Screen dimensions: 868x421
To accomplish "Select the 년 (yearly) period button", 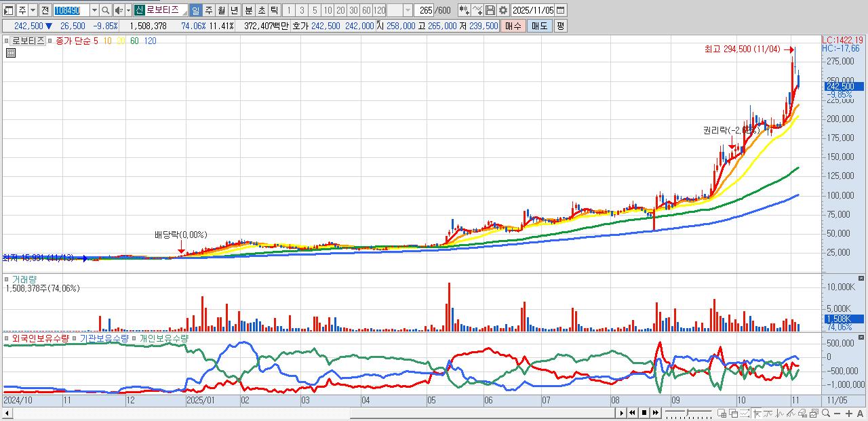I will coord(234,10).
